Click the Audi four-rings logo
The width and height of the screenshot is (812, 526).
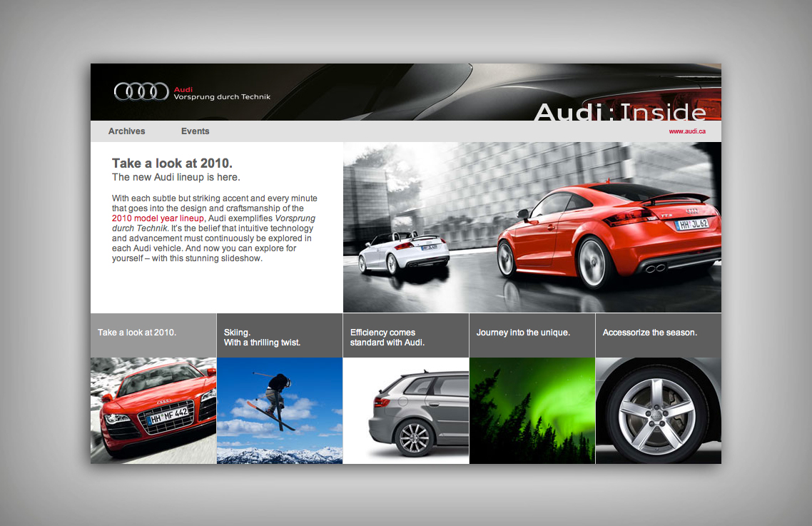coord(141,92)
